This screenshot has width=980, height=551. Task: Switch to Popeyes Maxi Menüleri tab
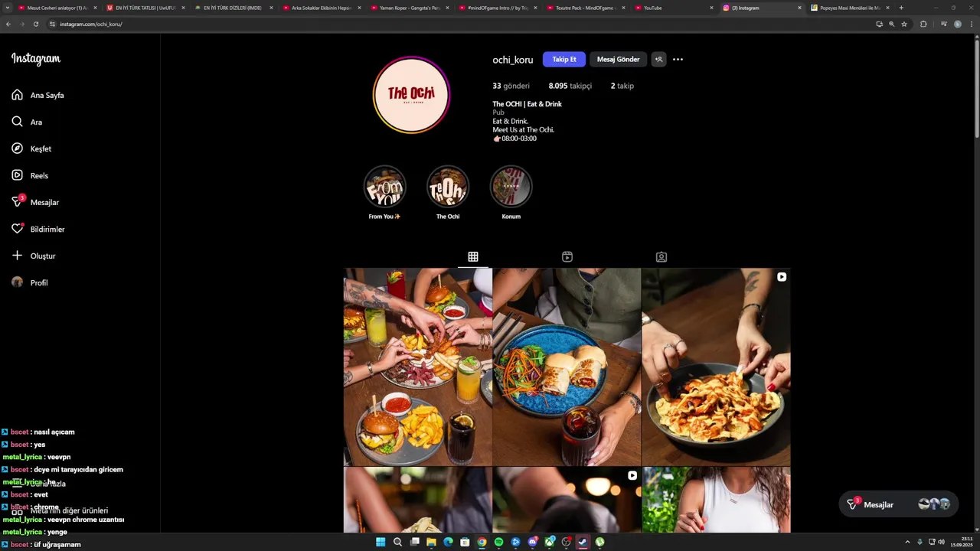tap(851, 8)
